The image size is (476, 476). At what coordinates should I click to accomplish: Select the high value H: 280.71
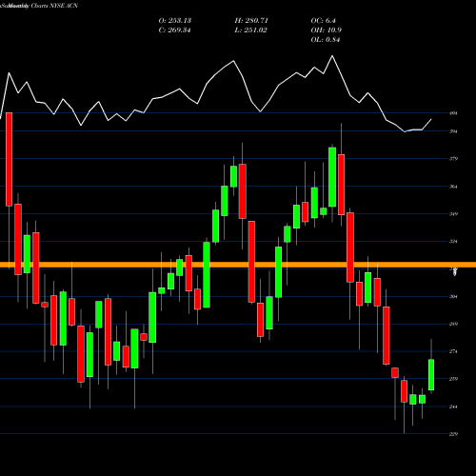251,21
